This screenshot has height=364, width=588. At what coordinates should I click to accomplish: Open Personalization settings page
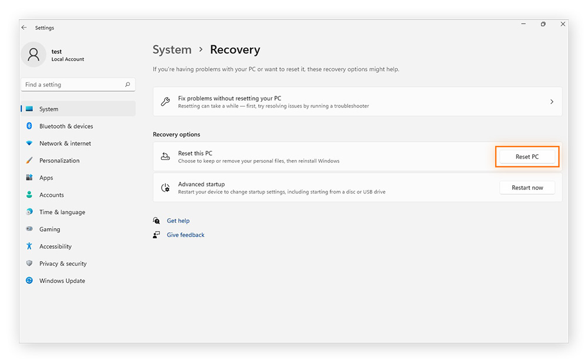78,161
